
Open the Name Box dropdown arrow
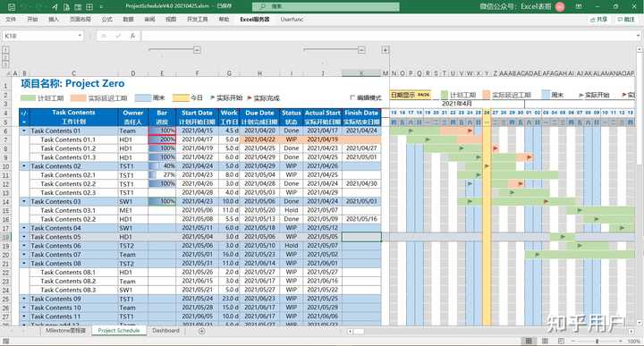pyautogui.click(x=80, y=36)
